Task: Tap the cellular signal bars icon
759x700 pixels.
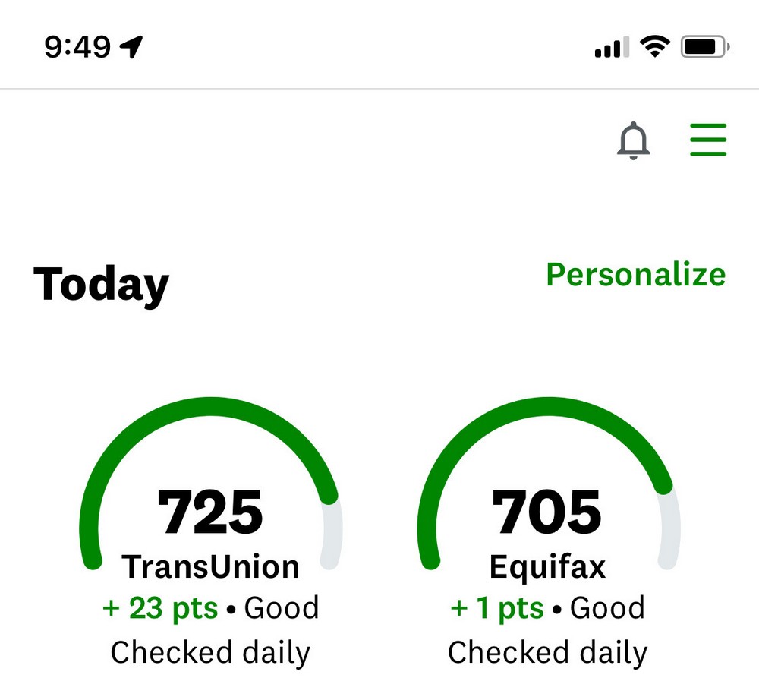Action: (x=612, y=48)
